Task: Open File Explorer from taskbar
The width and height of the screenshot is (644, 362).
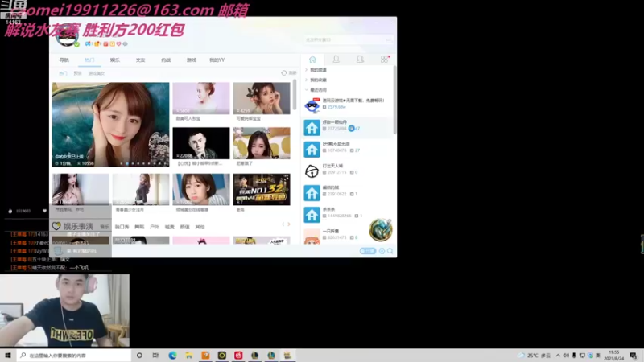Action: [189, 355]
